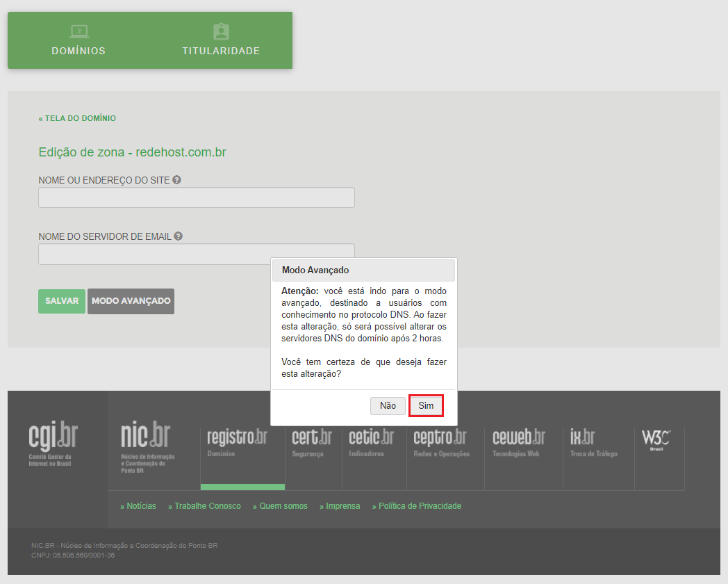Image resolution: width=728 pixels, height=584 pixels.
Task: Open help for 'Nome do servidor de email'
Action: click(x=179, y=236)
